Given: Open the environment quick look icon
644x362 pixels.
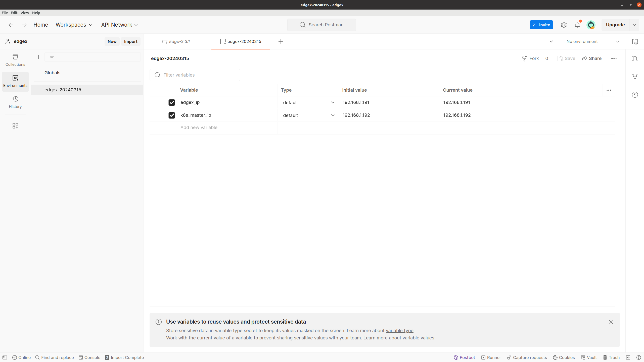Looking at the screenshot, I should (x=635, y=41).
